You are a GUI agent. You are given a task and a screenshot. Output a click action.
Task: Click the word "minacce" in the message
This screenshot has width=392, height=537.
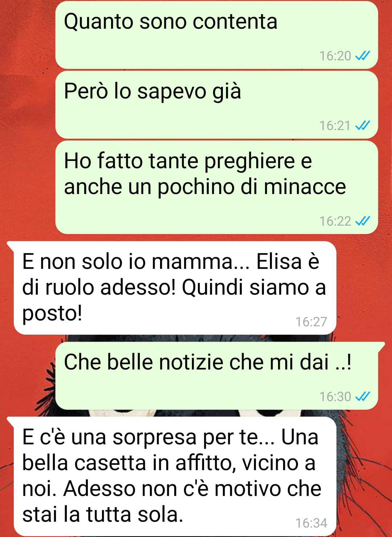coord(305,187)
